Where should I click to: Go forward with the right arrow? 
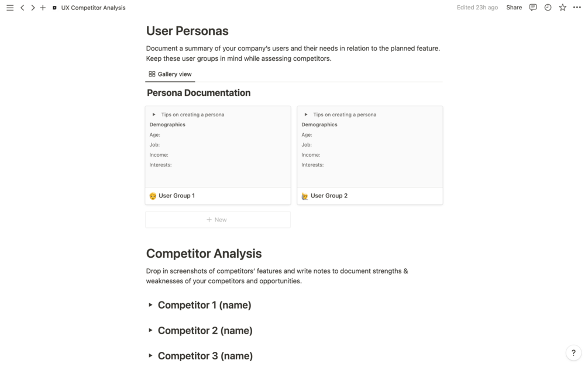pos(33,8)
